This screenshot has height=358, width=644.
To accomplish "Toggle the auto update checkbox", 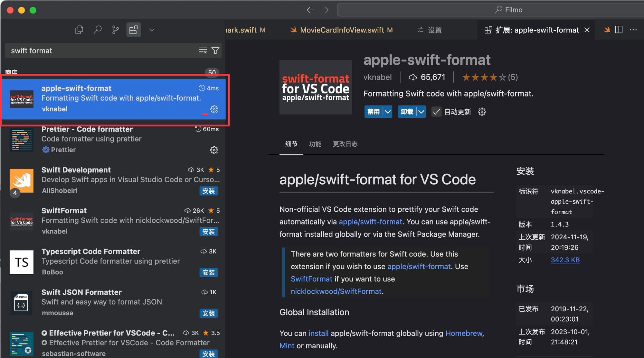I will coord(436,112).
